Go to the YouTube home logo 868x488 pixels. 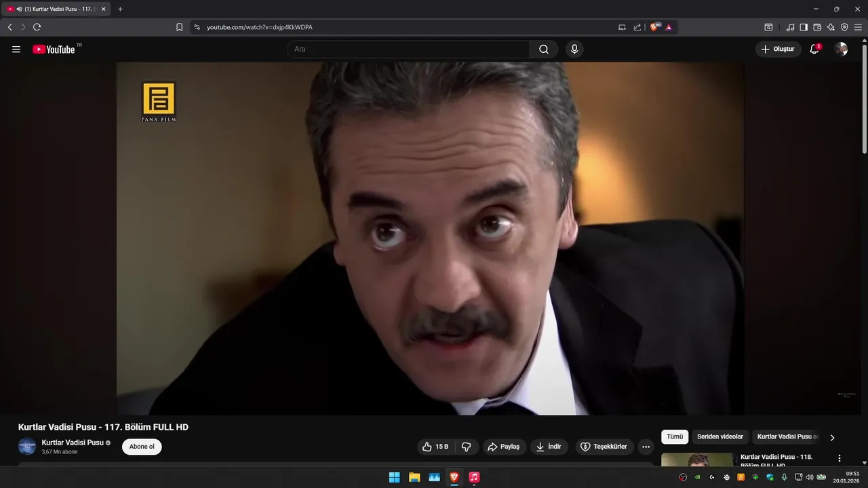pos(54,49)
